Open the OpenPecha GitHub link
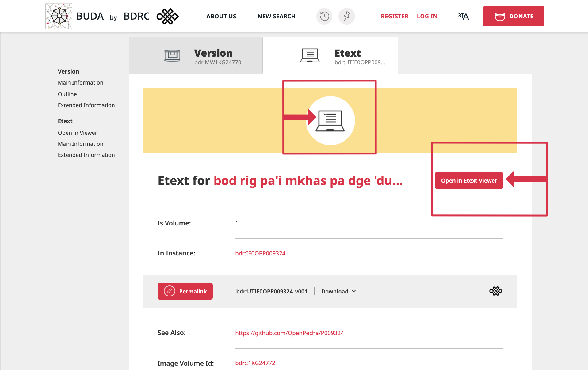 tap(289, 333)
